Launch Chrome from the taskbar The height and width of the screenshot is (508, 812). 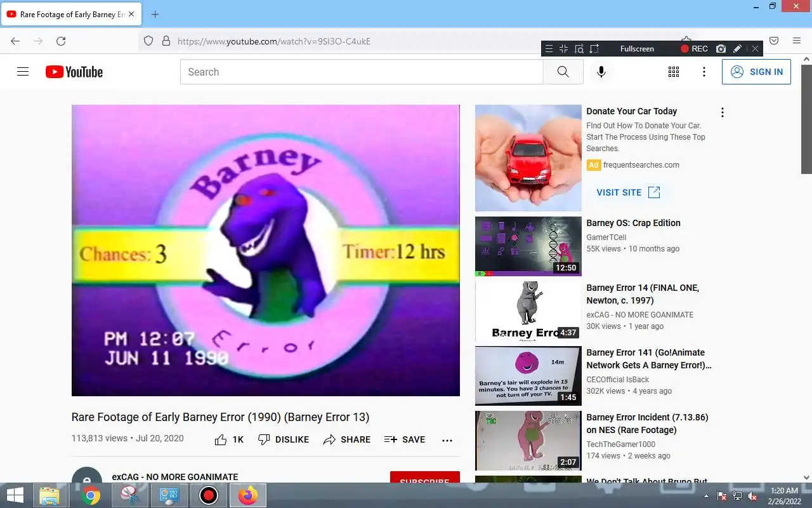tap(91, 495)
